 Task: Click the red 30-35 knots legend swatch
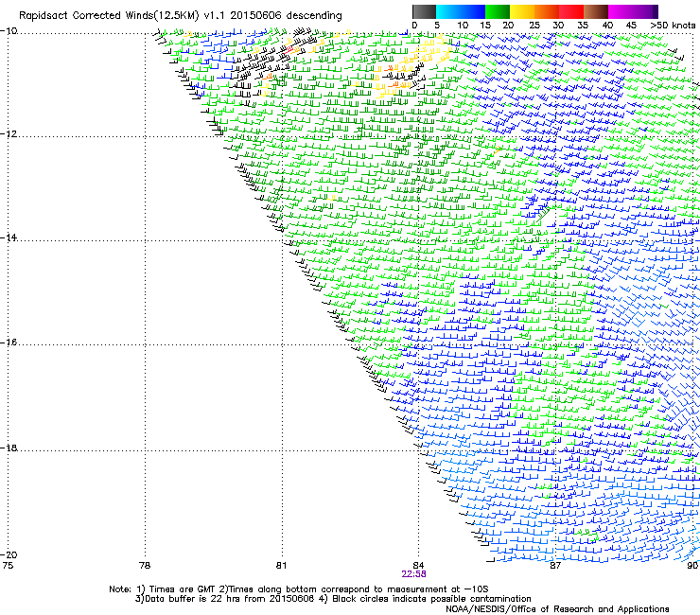point(571,11)
